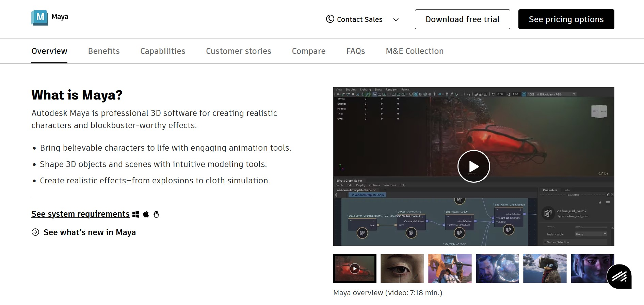Open M&E Collection tab

(415, 51)
